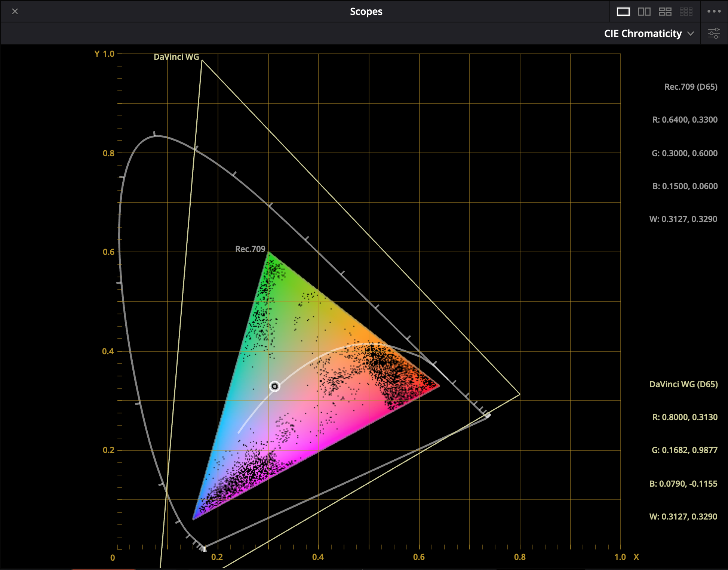Select the Rec.709 (D65) heading text

691,87
